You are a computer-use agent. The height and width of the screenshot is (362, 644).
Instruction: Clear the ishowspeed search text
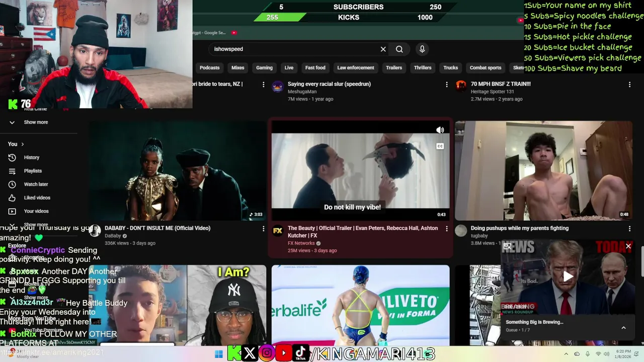click(x=383, y=49)
